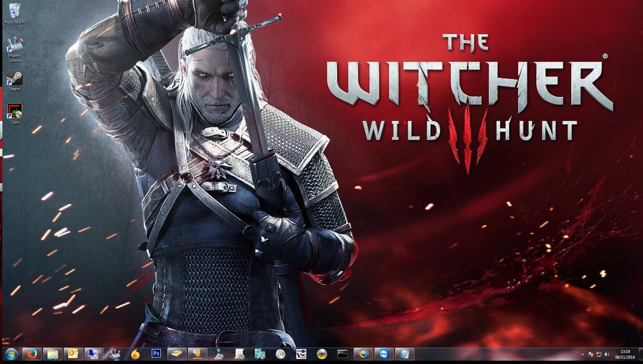Launch Photoshop from the taskbar

pyautogui.click(x=156, y=354)
